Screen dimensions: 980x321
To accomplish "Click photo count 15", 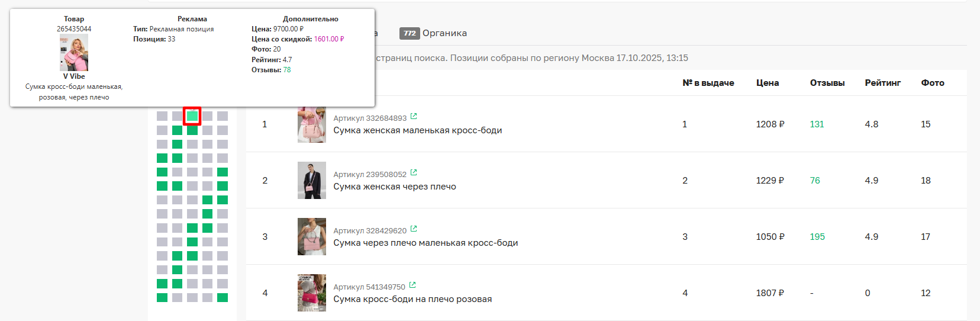I will [926, 124].
